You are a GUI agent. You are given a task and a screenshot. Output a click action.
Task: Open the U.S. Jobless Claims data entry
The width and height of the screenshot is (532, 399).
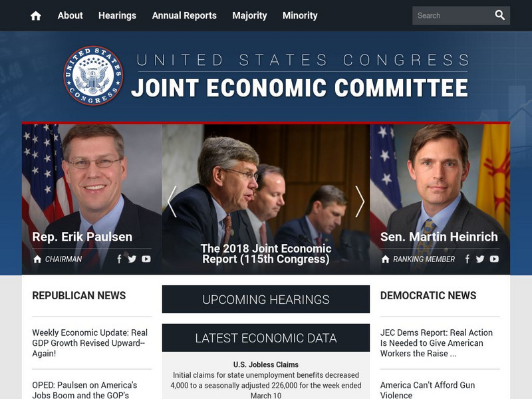pyautogui.click(x=266, y=364)
